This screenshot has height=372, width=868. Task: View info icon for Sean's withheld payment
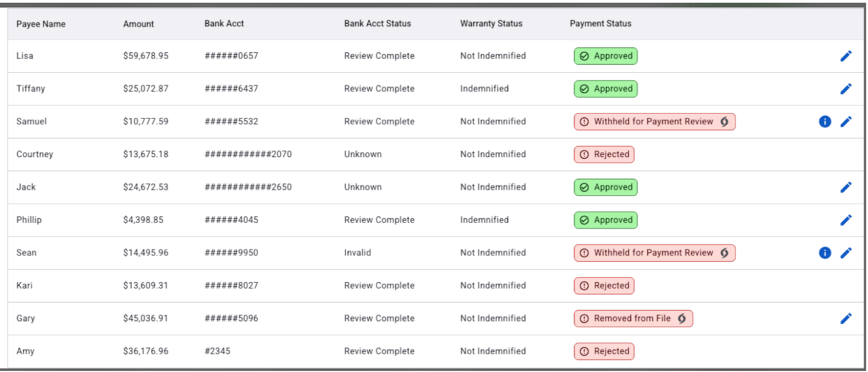(824, 252)
